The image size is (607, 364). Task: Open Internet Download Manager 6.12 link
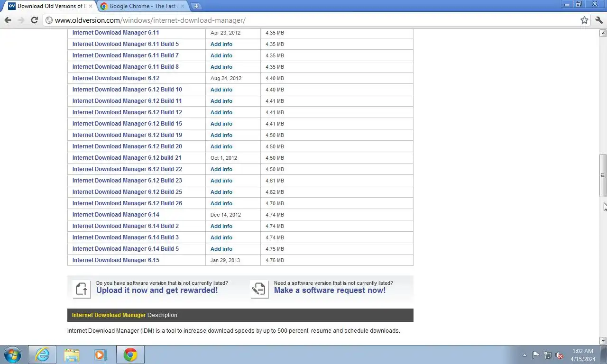coord(116,78)
